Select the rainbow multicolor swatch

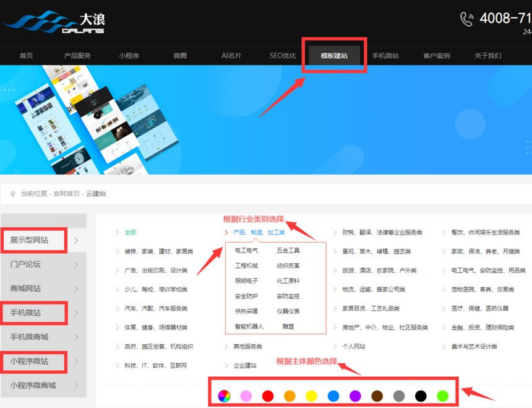[x=224, y=396]
